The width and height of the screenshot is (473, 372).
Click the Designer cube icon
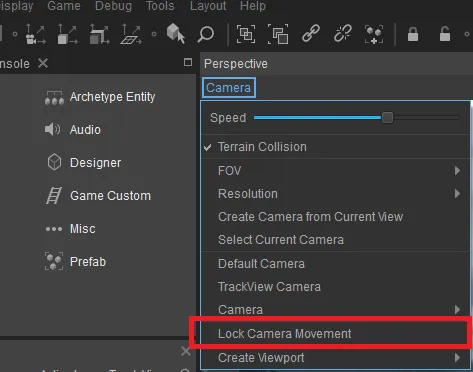click(x=54, y=162)
